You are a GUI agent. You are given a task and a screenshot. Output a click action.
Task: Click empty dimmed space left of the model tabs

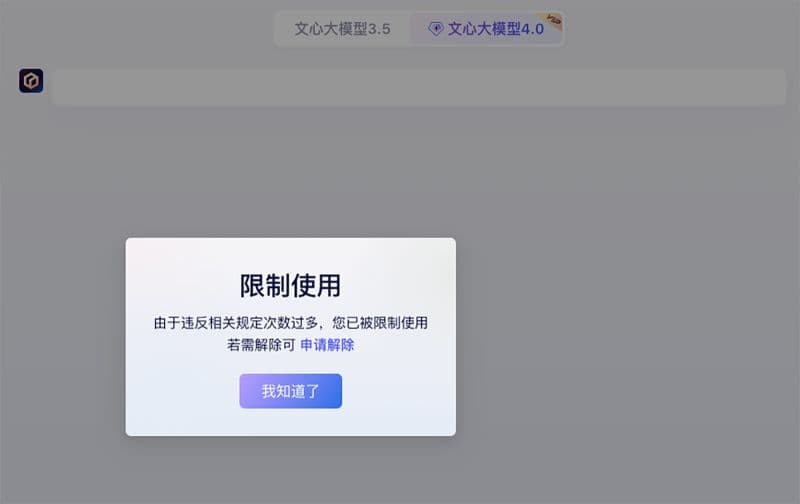(x=140, y=29)
